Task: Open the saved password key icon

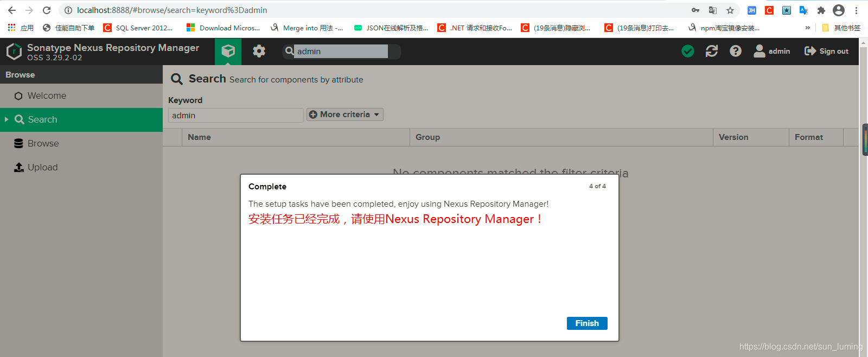Action: point(695,10)
